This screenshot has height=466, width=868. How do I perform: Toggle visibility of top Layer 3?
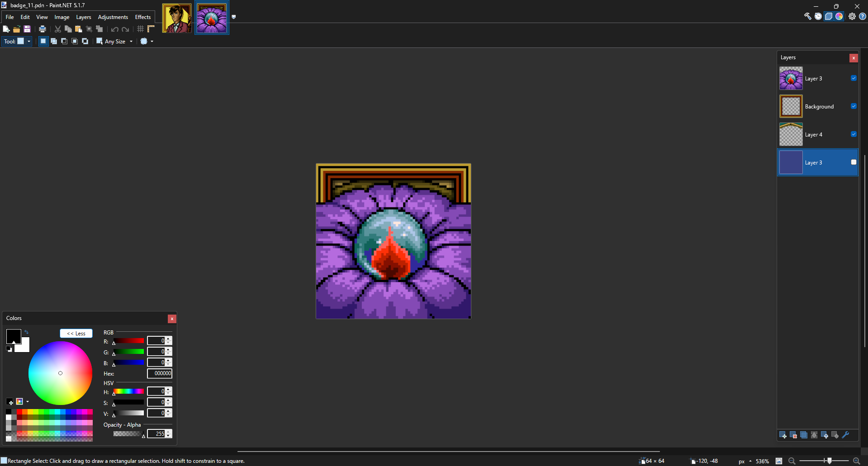pos(854,78)
